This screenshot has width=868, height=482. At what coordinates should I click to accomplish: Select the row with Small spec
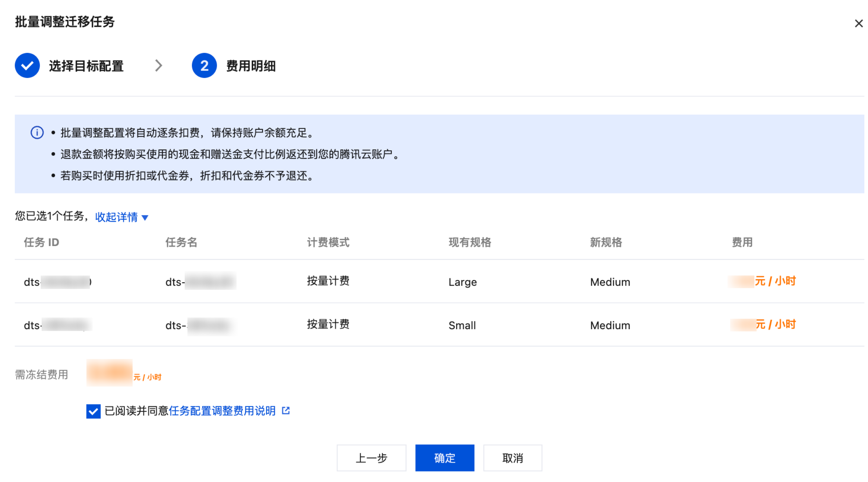(462, 325)
